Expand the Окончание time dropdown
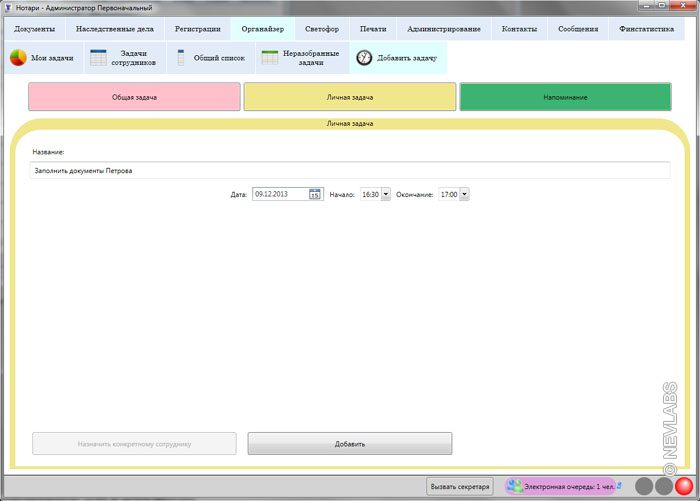The image size is (700, 501). click(x=465, y=194)
